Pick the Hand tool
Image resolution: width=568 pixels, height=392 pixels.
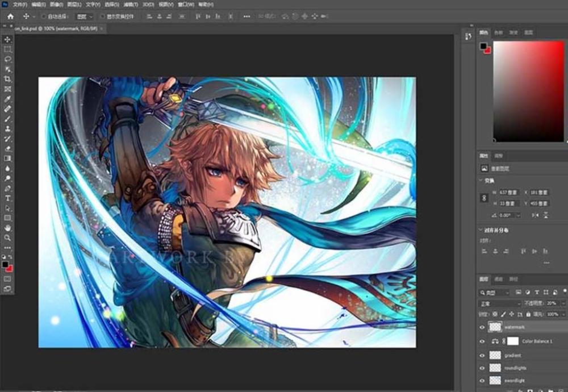(8, 228)
